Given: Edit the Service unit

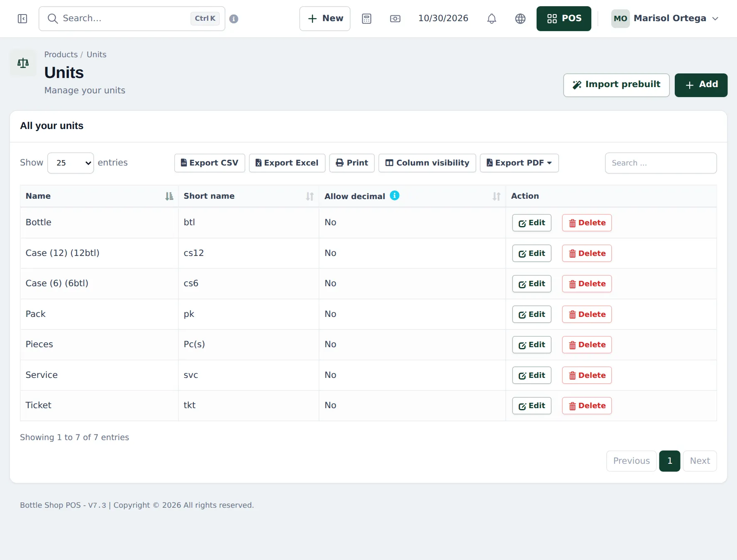Looking at the screenshot, I should pyautogui.click(x=532, y=375).
